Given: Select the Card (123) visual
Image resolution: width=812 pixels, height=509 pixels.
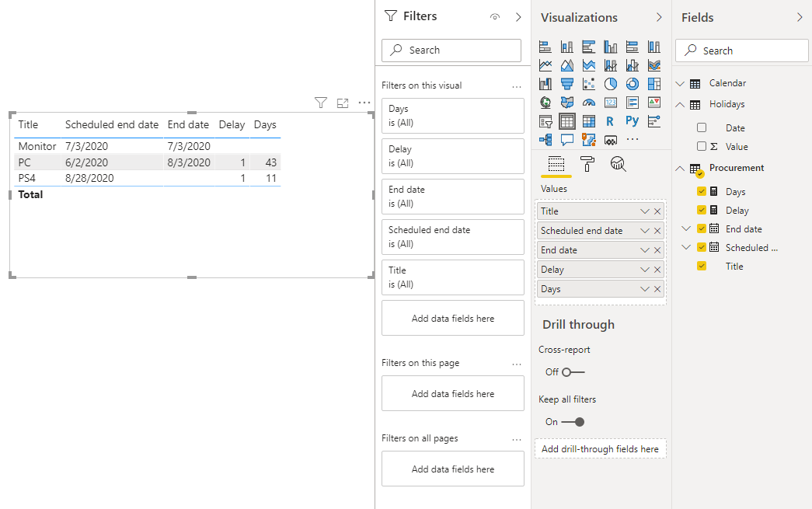Looking at the screenshot, I should click(611, 103).
